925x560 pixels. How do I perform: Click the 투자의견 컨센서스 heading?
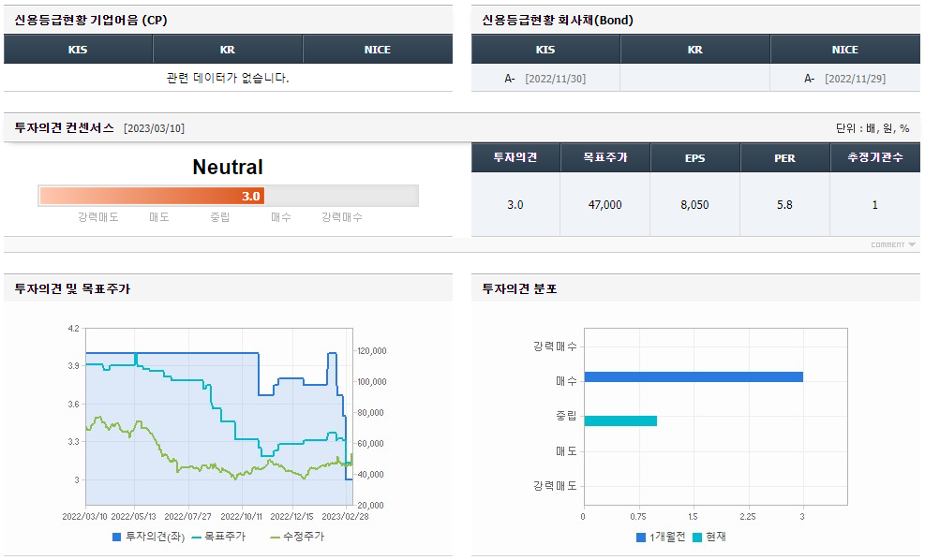tap(65, 128)
